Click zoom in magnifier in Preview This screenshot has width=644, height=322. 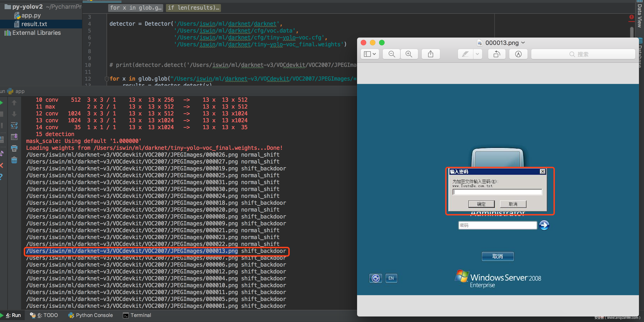[409, 54]
